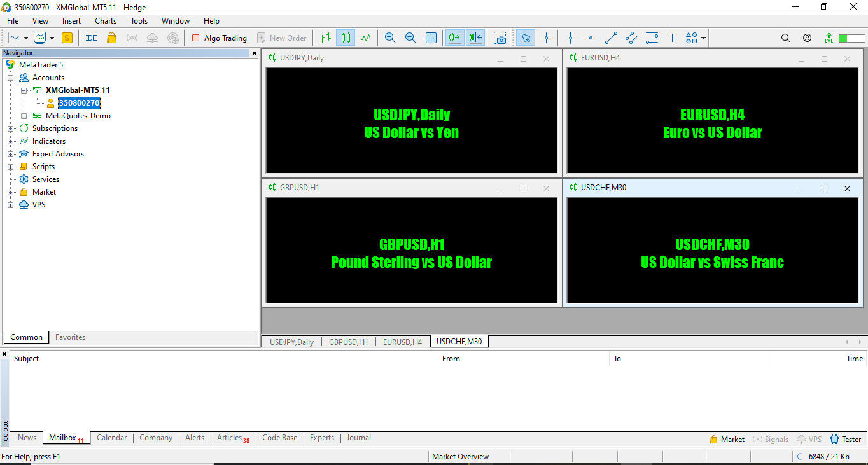Click the Market shopping bag toolbar icon
The image size is (868, 465).
click(x=112, y=38)
